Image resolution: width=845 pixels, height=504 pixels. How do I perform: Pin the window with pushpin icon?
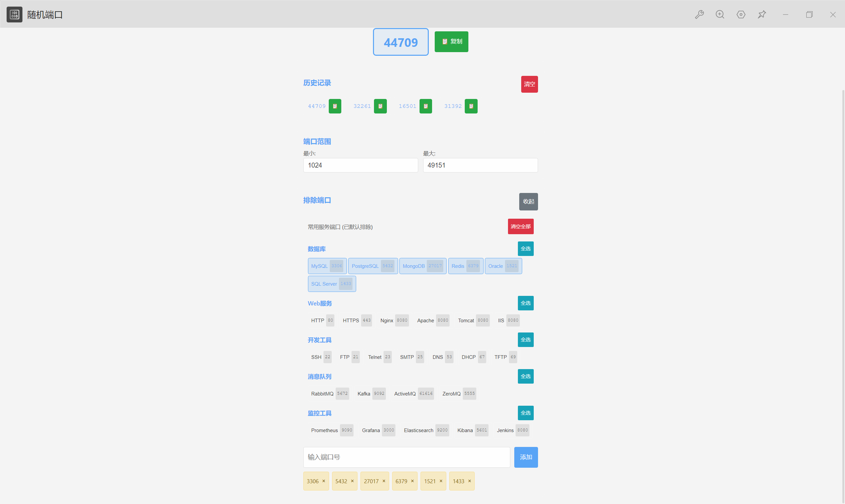point(762,15)
